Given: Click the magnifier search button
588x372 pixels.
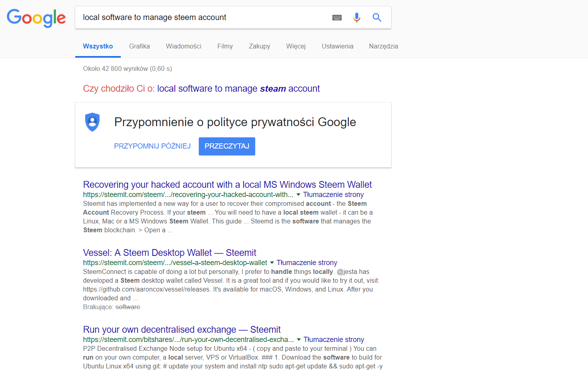Looking at the screenshot, I should [x=377, y=17].
